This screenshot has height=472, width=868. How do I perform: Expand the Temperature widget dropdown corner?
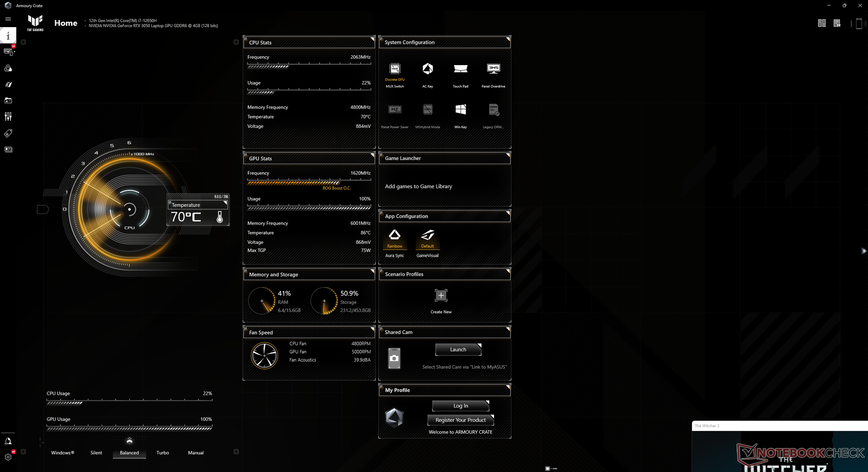tap(225, 203)
